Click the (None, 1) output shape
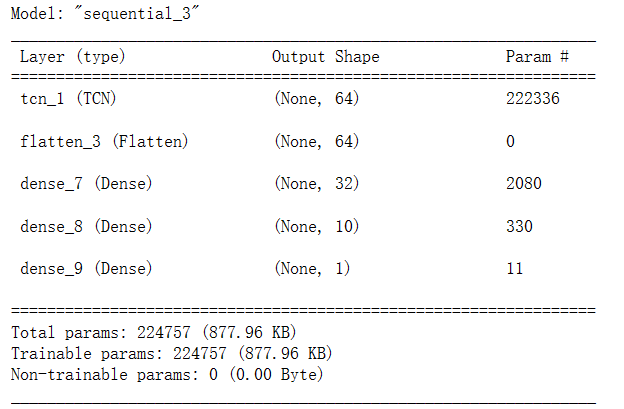 tap(312, 269)
